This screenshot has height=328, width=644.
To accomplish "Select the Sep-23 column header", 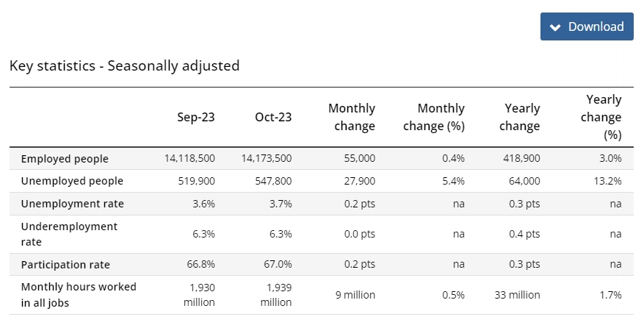I will 195,117.
